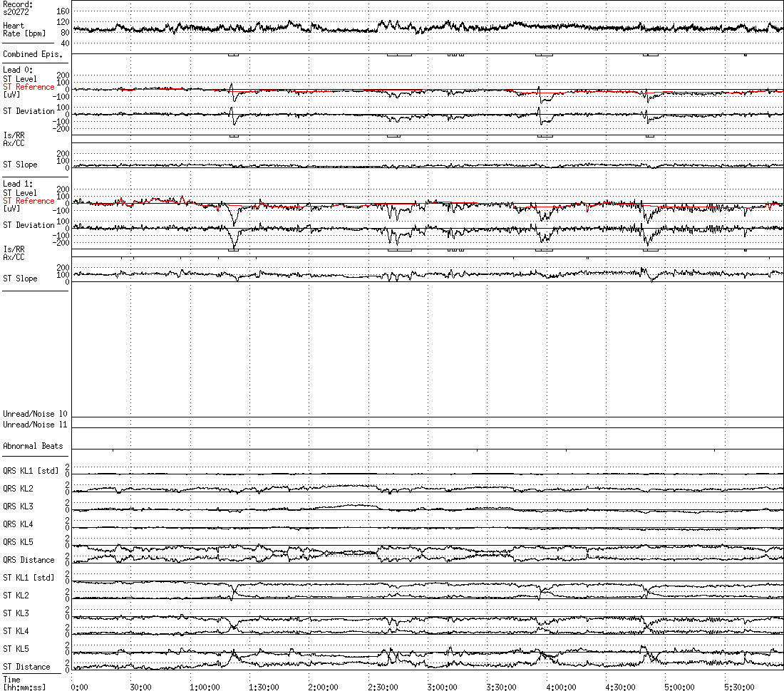Viewport: 784px width, 691px height.
Task: Select the Unread/Noise 10 row label
Action: [x=35, y=414]
